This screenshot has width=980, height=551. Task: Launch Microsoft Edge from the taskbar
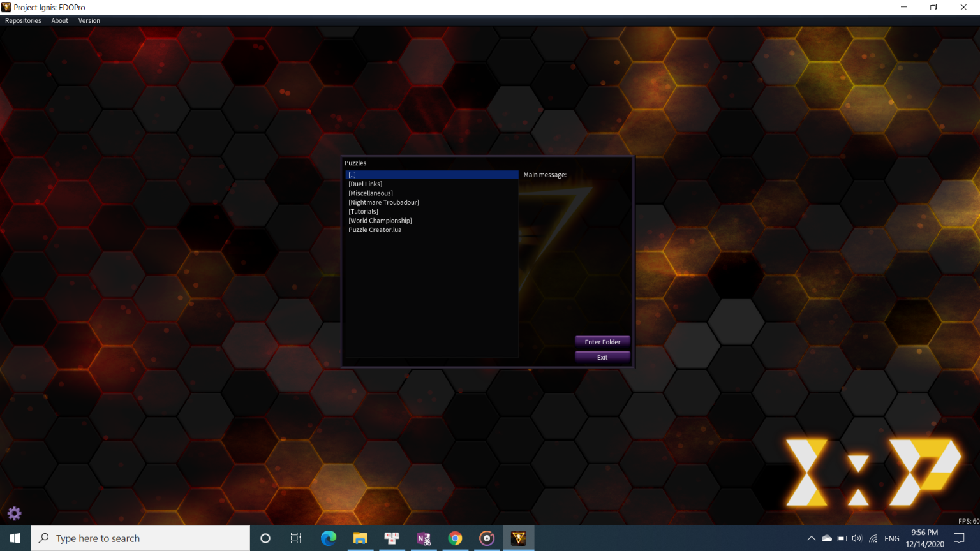[329, 538]
